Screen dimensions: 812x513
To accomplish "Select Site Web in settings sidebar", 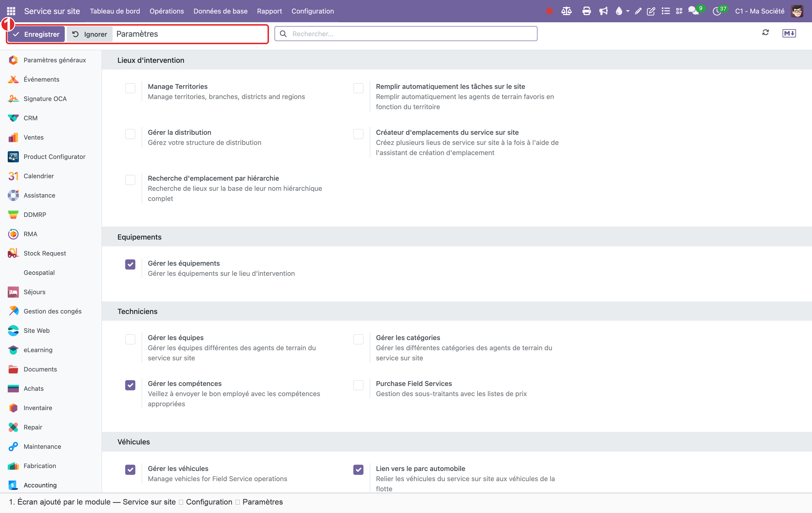I will 51,331.
